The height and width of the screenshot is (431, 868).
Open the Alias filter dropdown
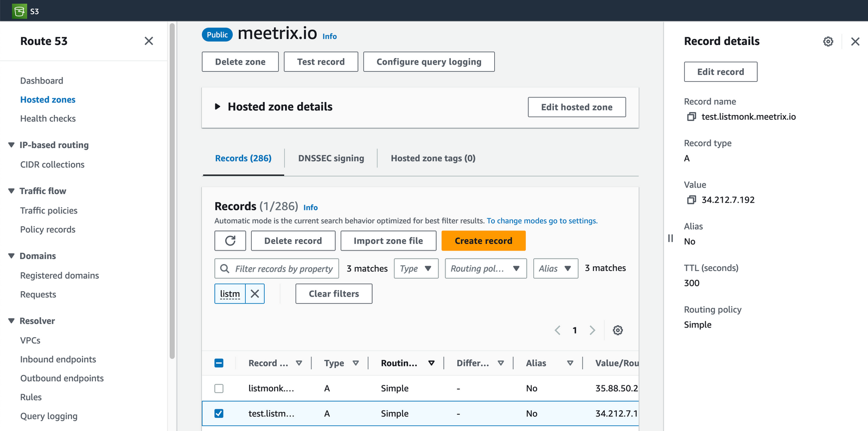click(556, 268)
